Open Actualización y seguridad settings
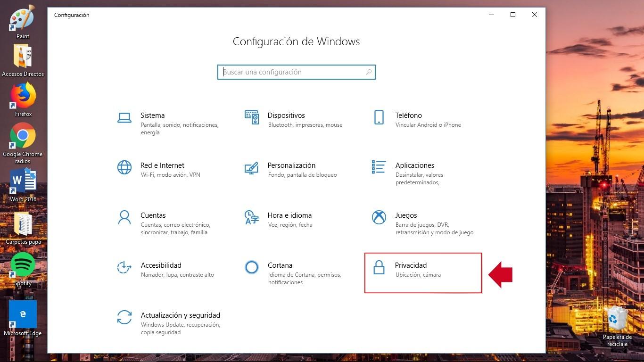The height and width of the screenshot is (362, 644). coord(181,315)
